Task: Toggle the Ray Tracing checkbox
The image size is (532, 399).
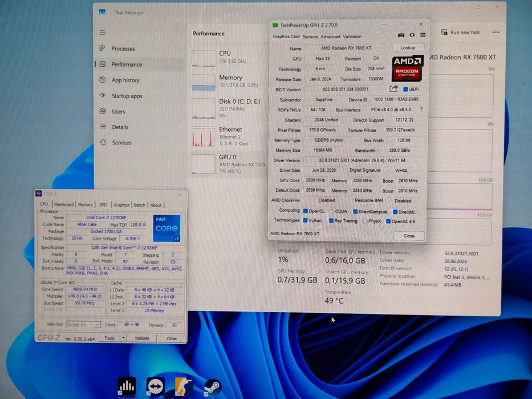Action: click(331, 221)
